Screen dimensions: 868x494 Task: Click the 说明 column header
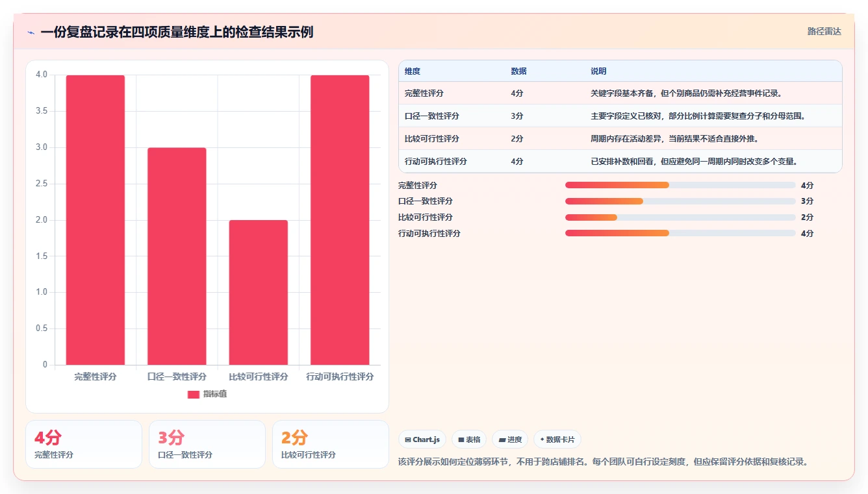click(598, 71)
